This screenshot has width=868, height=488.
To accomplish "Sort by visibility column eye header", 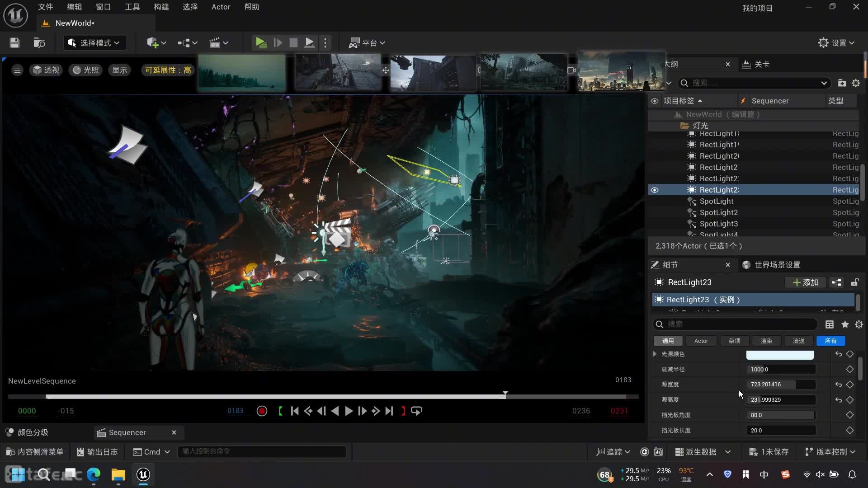I will (x=655, y=101).
